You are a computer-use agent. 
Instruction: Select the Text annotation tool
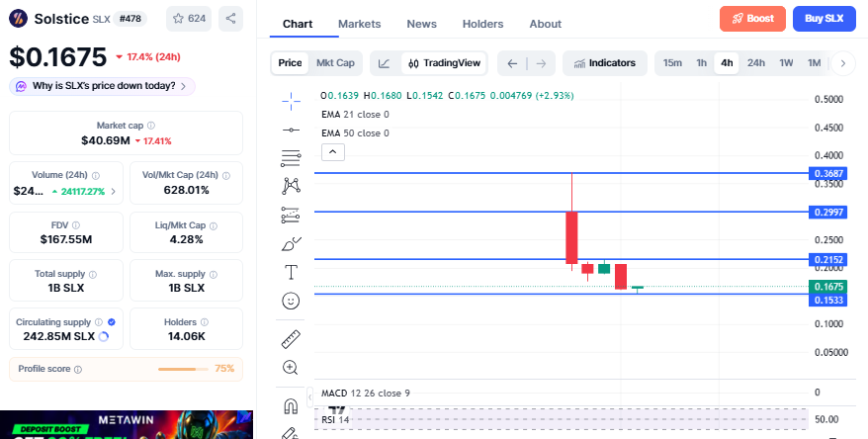[x=291, y=272]
